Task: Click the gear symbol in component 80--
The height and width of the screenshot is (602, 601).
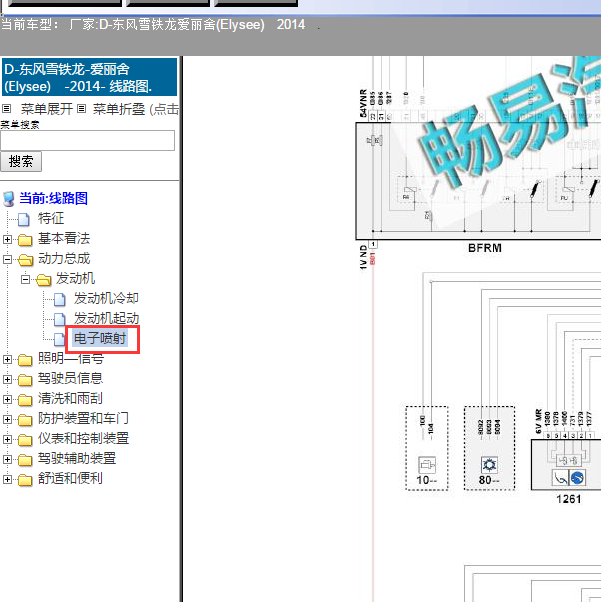Action: click(x=489, y=465)
